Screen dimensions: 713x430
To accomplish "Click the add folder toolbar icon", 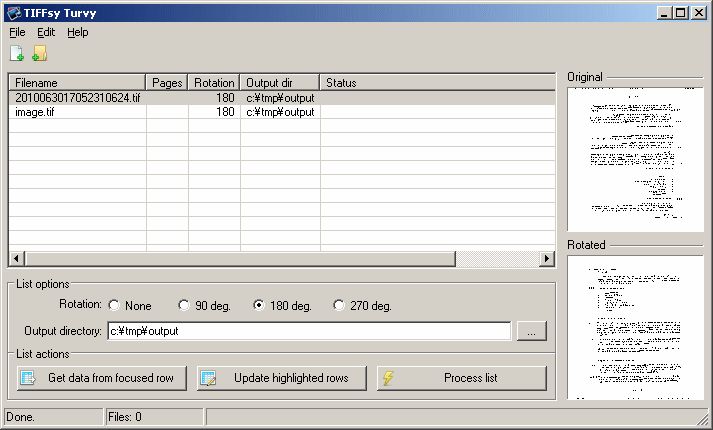I will coord(40,53).
